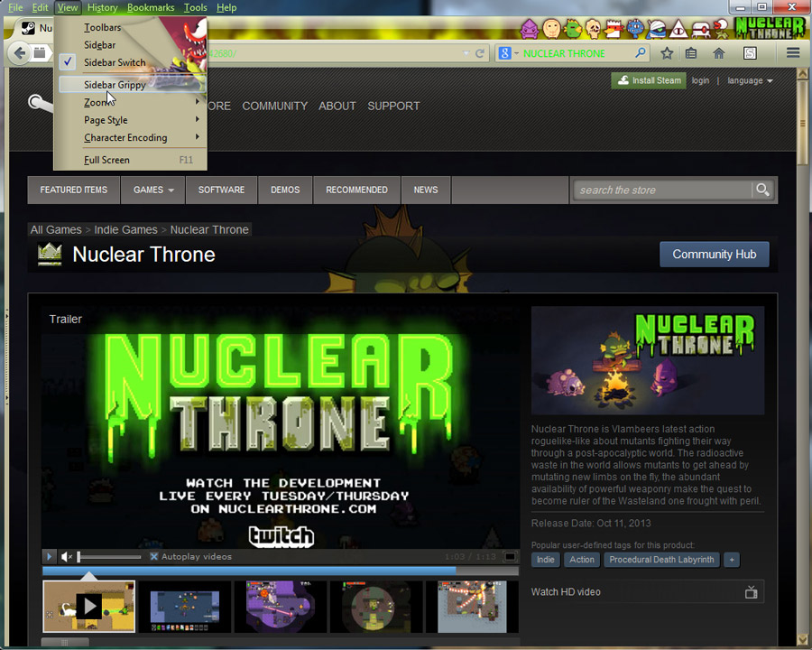Viewport: 812px width, 650px height.
Task: Open the History menu
Action: point(102,7)
